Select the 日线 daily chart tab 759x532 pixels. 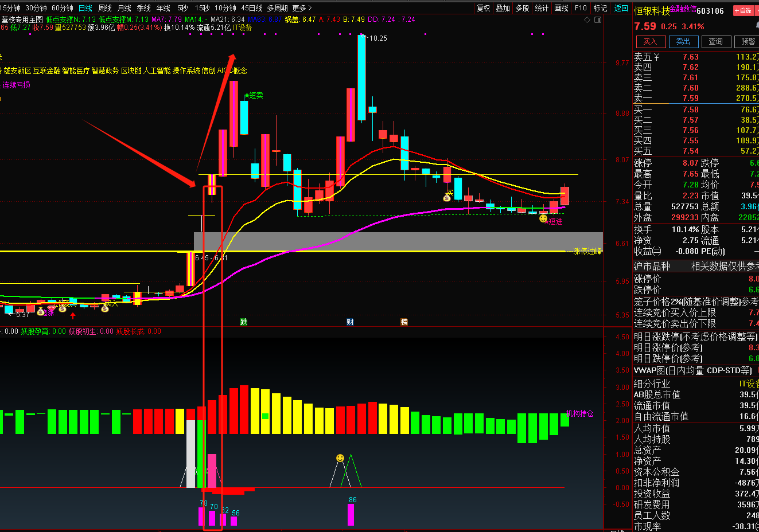(x=85, y=8)
